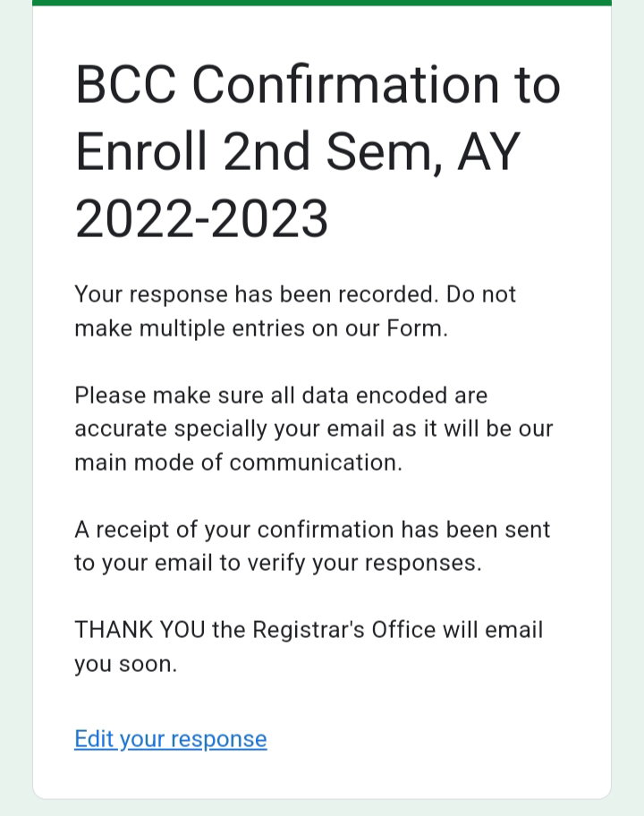Viewport: 644px width, 816px height.
Task: Click the 'main mode of communication.' line
Action: [238, 462]
